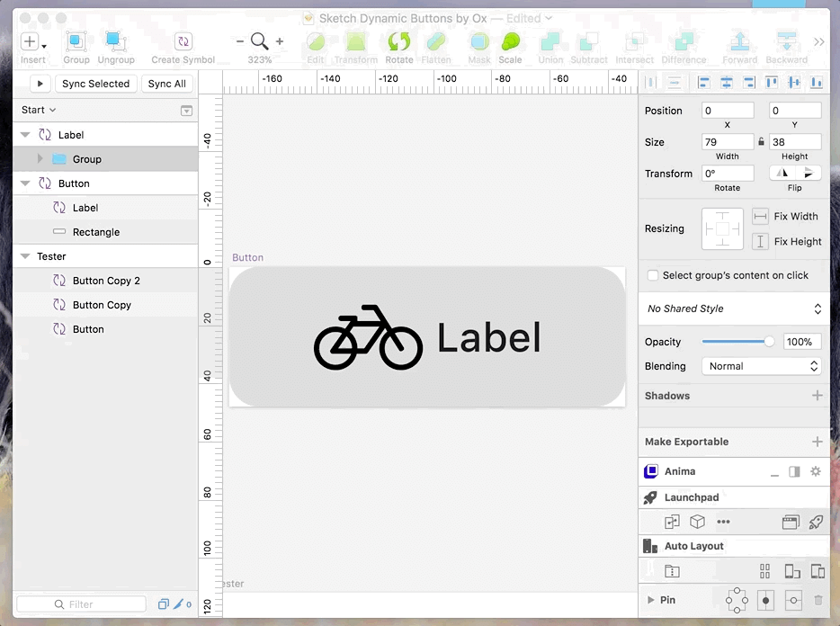Click the Pin center dot icon

click(x=765, y=600)
